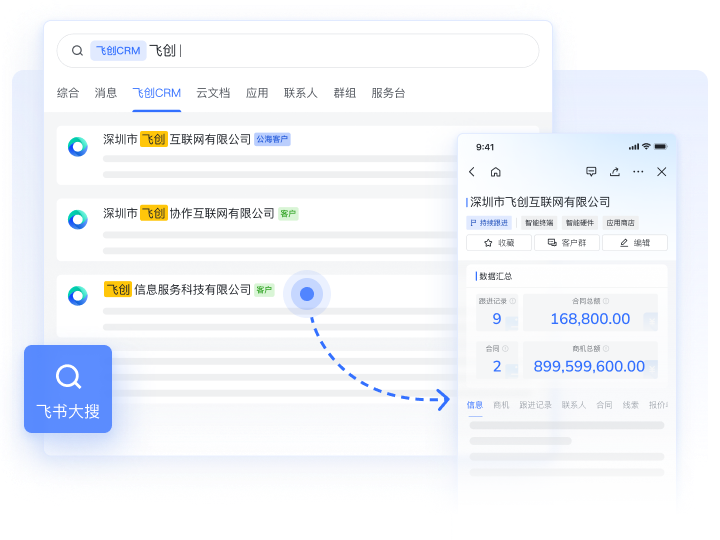Click the contract total 168,800.00
Viewport: 720px width, 540px height.
590,319
